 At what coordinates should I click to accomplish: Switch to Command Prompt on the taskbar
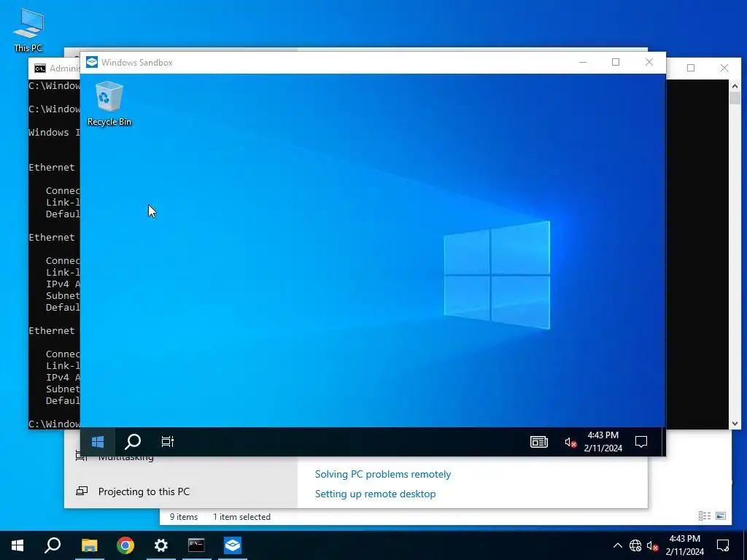pyautogui.click(x=196, y=545)
